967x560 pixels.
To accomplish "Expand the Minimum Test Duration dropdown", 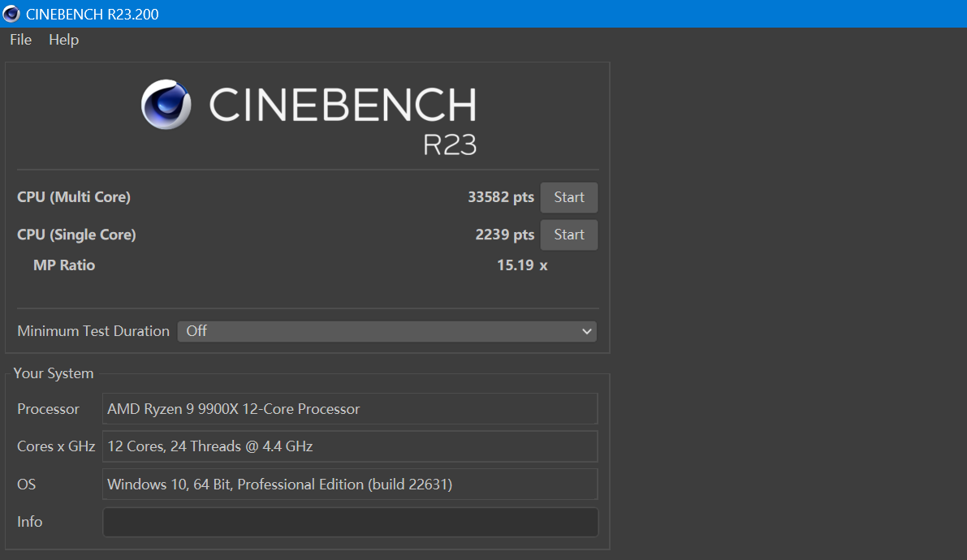I will [x=386, y=331].
